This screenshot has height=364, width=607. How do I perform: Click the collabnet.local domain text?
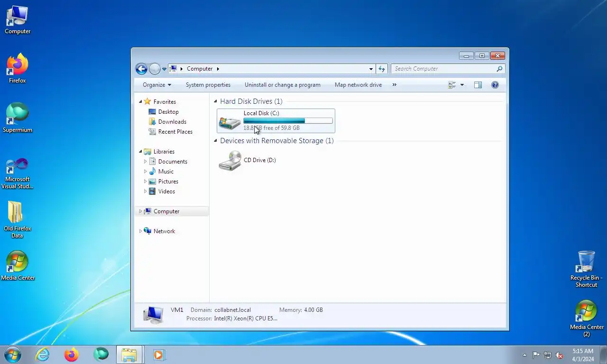pyautogui.click(x=232, y=310)
